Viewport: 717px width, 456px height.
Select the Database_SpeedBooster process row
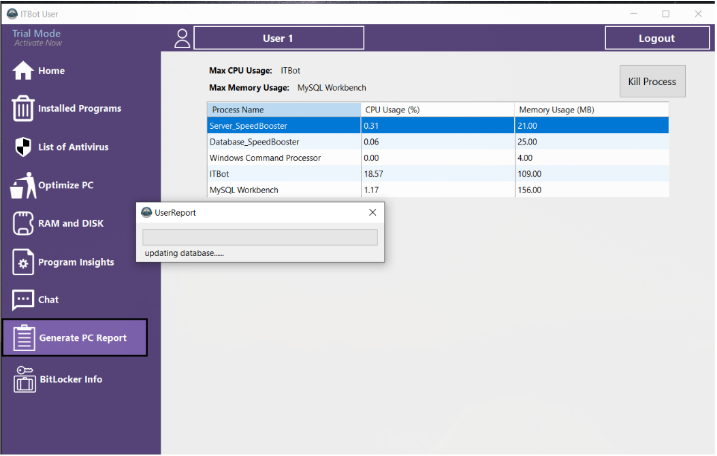pos(438,142)
